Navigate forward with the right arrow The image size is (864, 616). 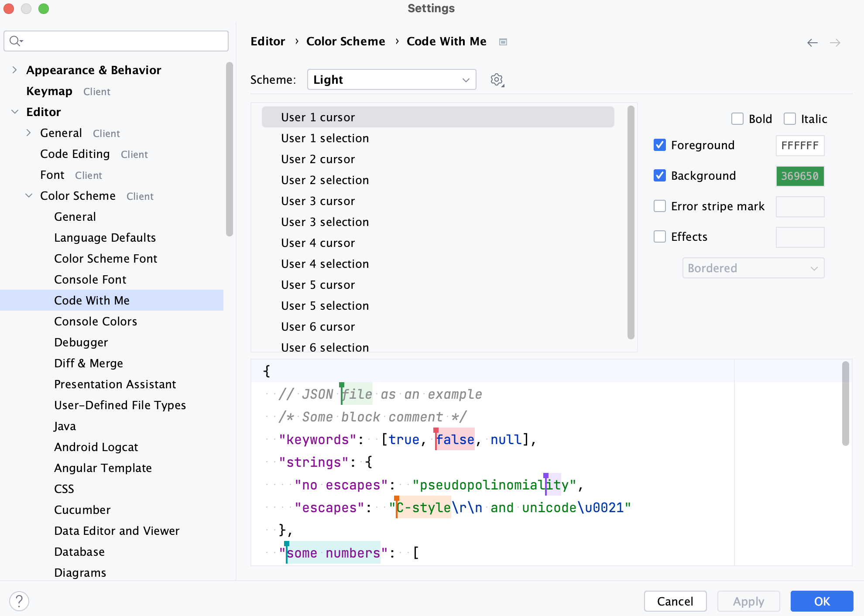(836, 42)
